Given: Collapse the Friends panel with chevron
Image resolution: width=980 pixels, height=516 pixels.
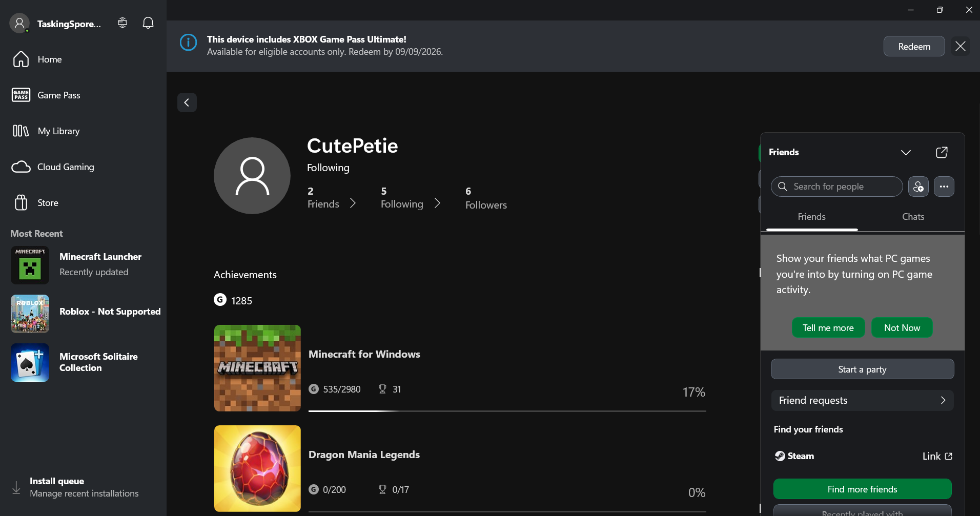Looking at the screenshot, I should coord(906,153).
